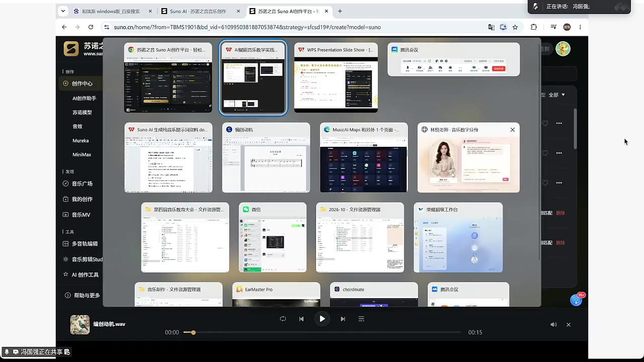The width and height of the screenshot is (644, 362).
Task: Open AI创作助手 in the sidebar
Action: 84,99
